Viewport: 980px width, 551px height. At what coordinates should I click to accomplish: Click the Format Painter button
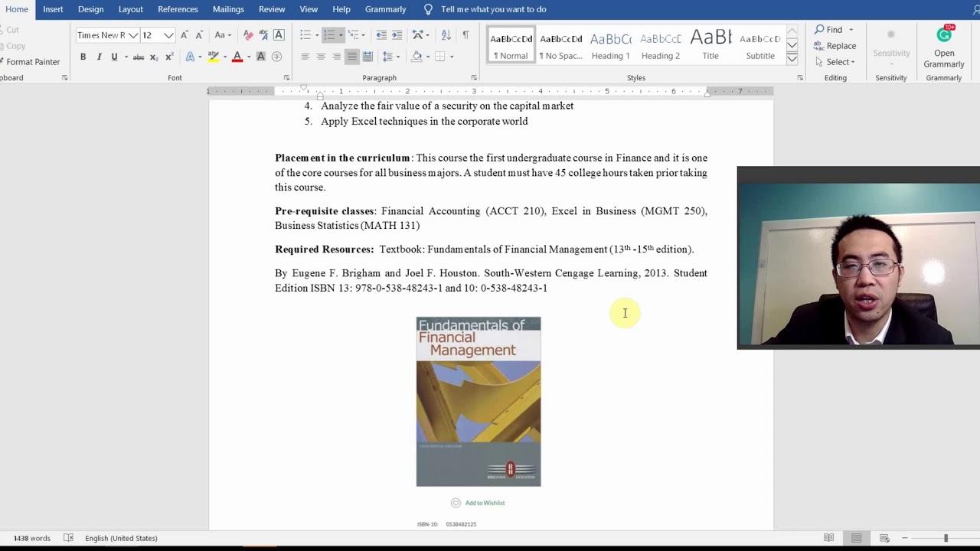point(31,62)
